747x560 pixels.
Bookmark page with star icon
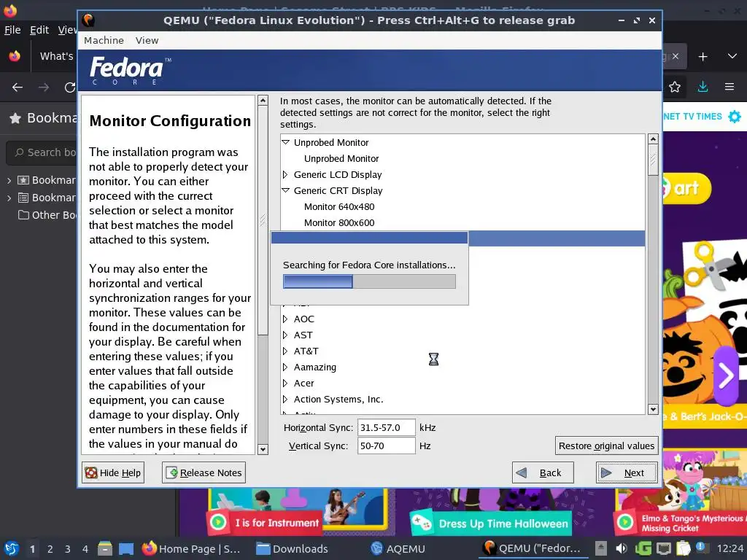(675, 87)
